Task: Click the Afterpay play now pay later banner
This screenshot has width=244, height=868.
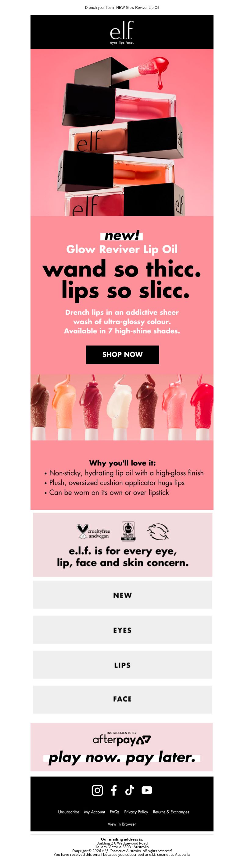Action: (x=122, y=747)
